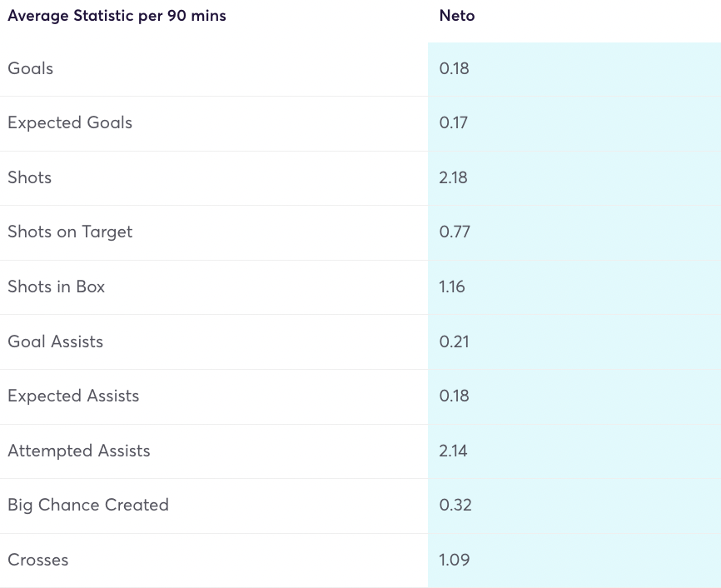This screenshot has width=721, height=588.
Task: Select the Goal Assists row label
Action: 56,341
